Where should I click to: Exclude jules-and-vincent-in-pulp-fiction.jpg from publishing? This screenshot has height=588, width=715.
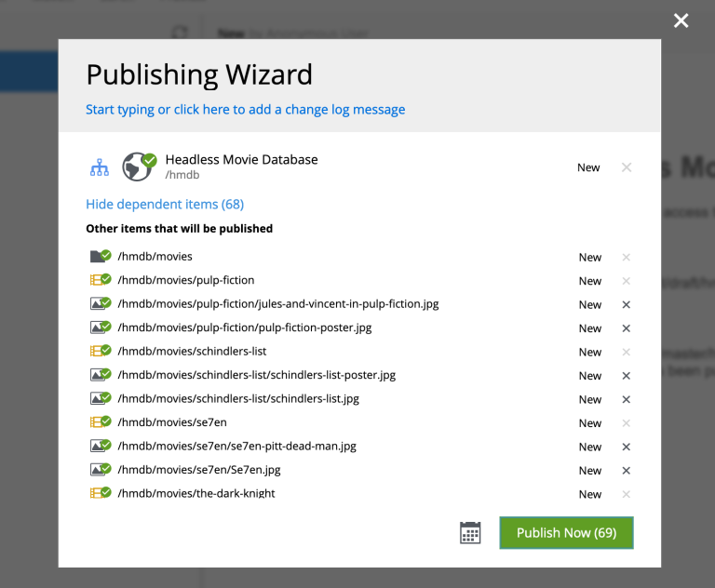[x=626, y=304]
